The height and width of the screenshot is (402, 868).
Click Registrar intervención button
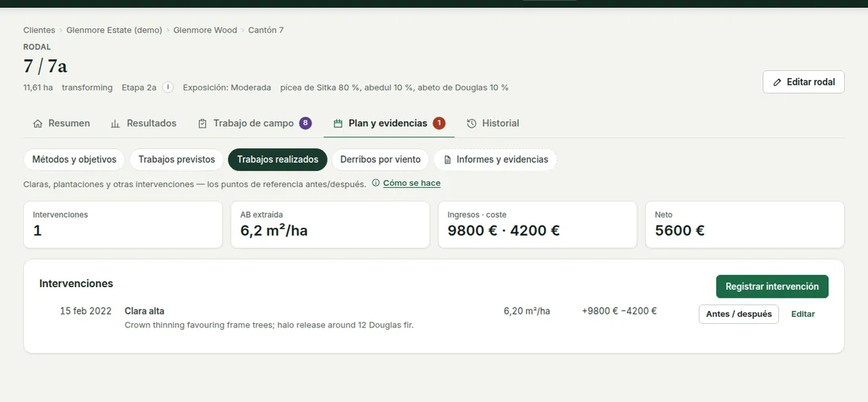point(772,286)
